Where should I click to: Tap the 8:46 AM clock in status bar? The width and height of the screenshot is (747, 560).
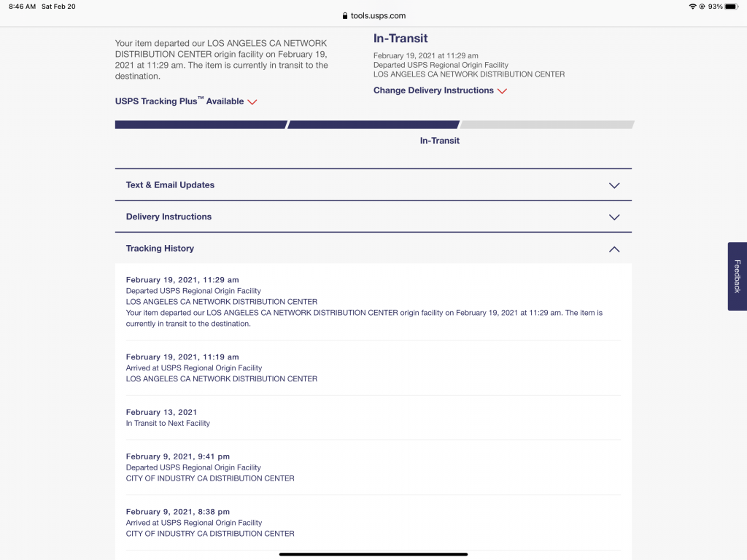22,7
